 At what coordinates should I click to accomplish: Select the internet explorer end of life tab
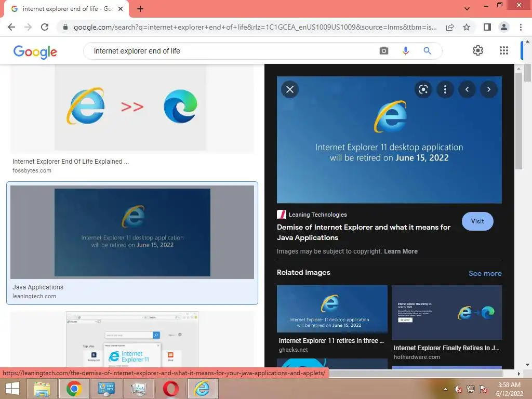pos(66,9)
